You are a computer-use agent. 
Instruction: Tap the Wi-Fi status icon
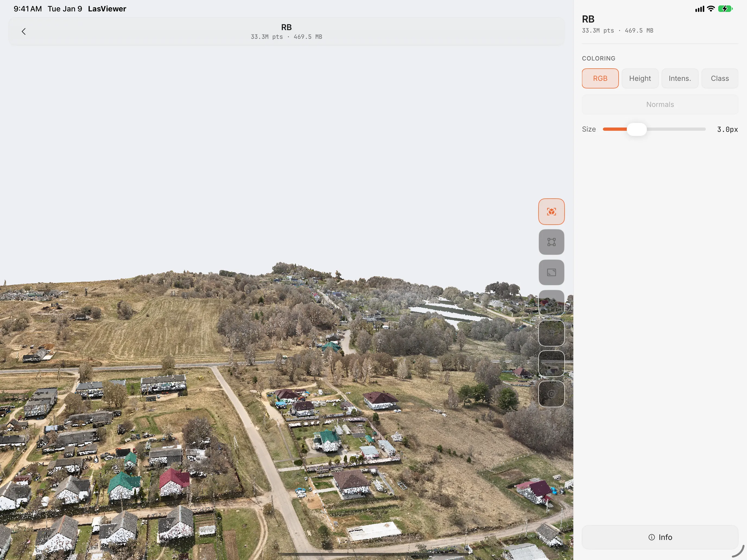[711, 9]
